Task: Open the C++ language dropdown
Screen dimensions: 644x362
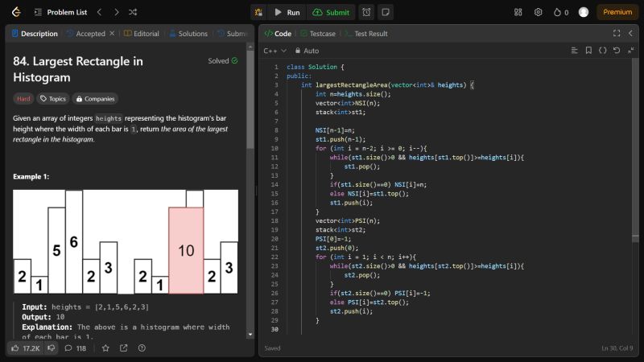Action: click(x=275, y=51)
